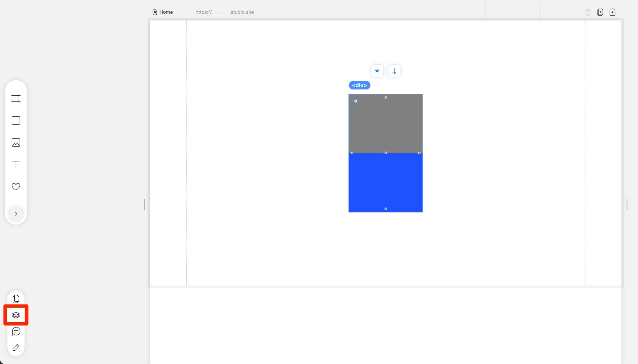Open the Comments panel

pos(16,331)
